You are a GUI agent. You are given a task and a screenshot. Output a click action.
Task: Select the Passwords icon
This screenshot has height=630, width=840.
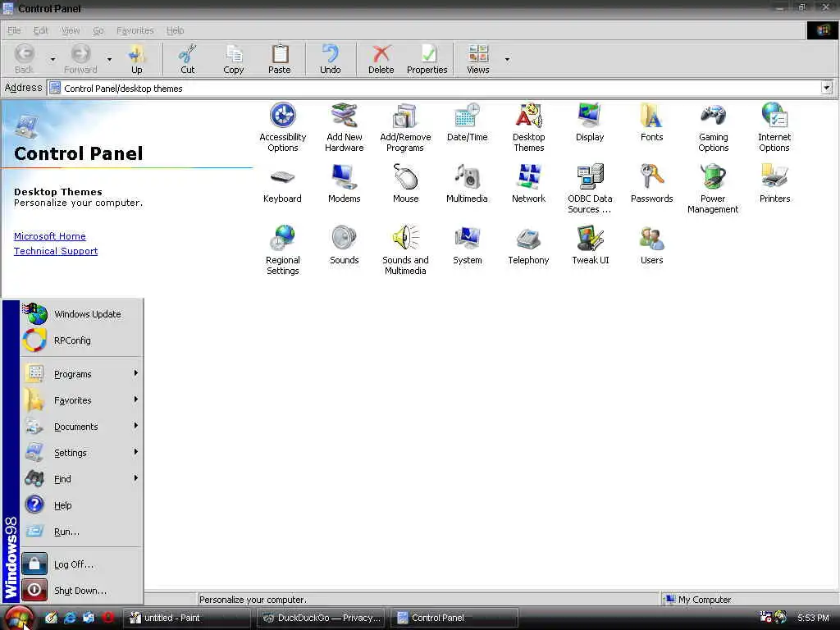(651, 185)
